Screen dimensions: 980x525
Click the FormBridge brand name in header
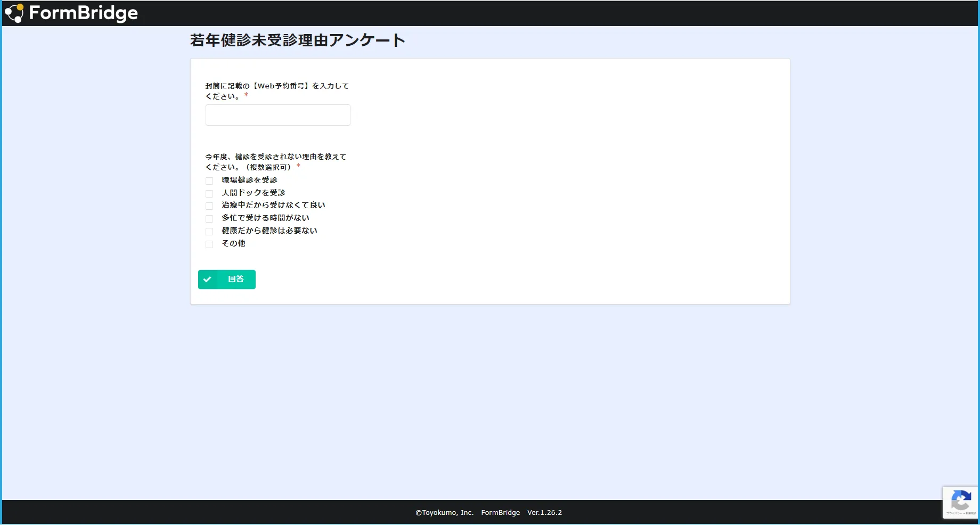83,13
